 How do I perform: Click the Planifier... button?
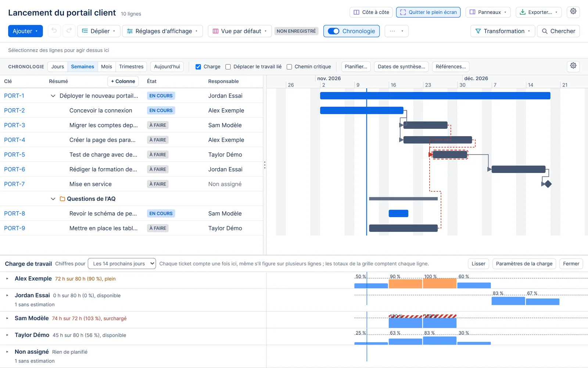[x=356, y=67]
